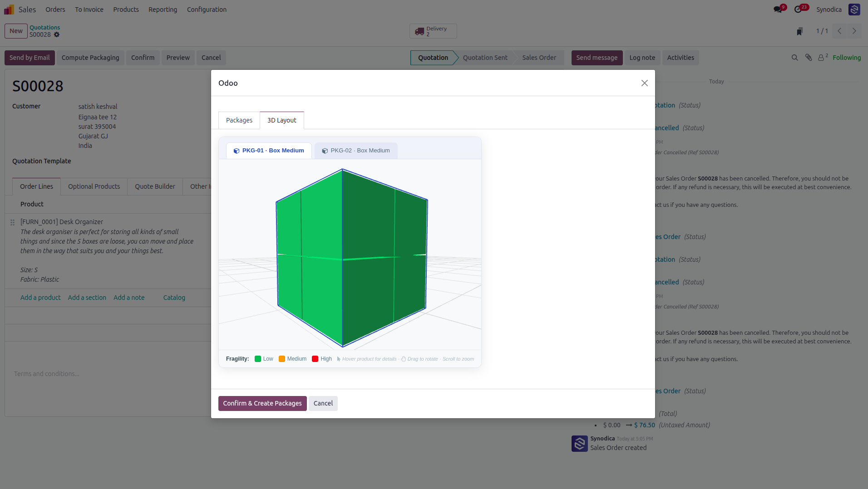Viewport: 868px width, 489px height.
Task: Click the green Low fragility swatch
Action: pos(258,359)
